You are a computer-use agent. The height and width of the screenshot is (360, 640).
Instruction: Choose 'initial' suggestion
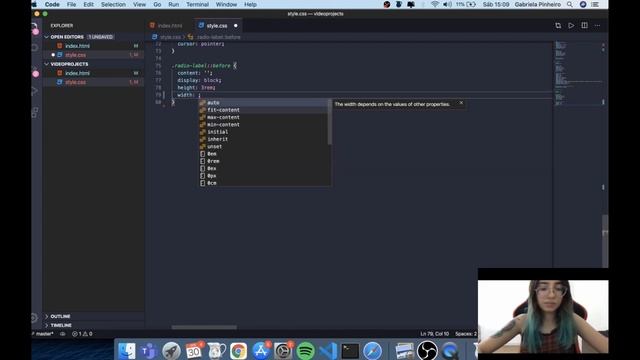coord(263,132)
